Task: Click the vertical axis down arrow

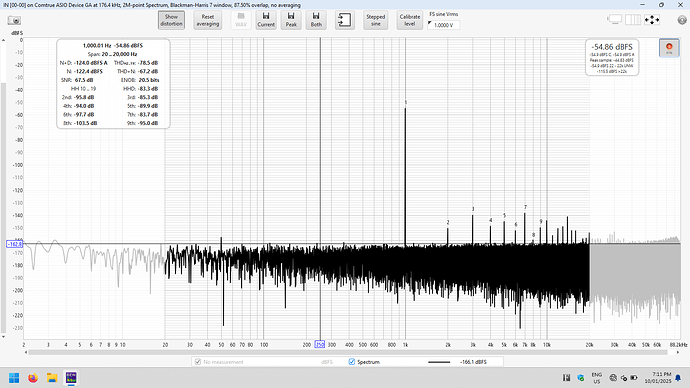Action: [3, 337]
